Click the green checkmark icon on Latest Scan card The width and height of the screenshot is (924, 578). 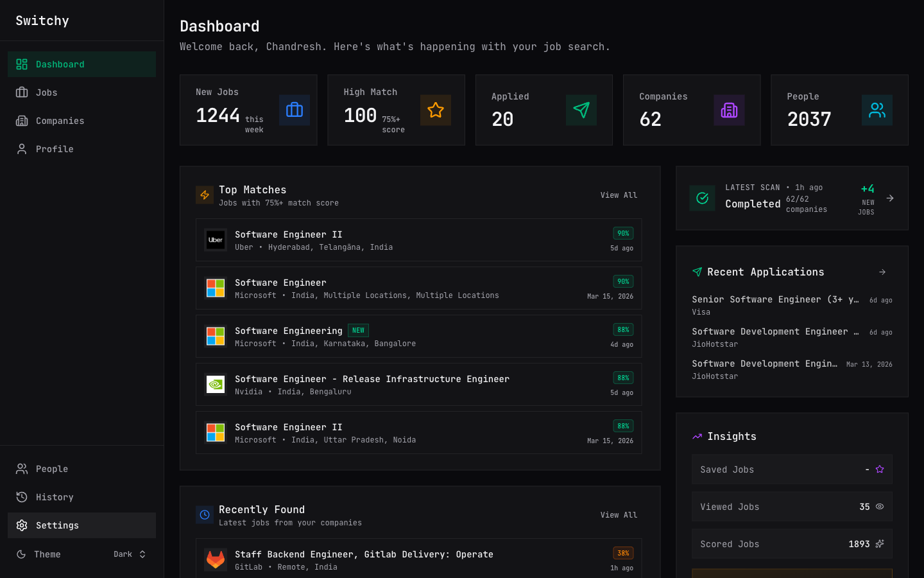[x=702, y=198]
